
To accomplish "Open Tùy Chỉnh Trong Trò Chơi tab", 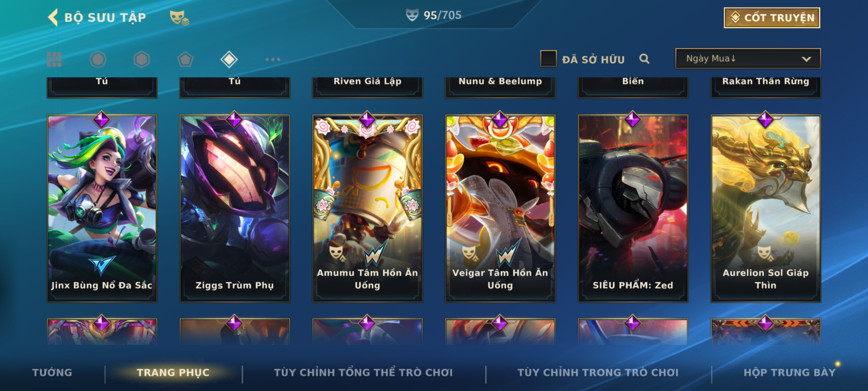I will [x=598, y=373].
